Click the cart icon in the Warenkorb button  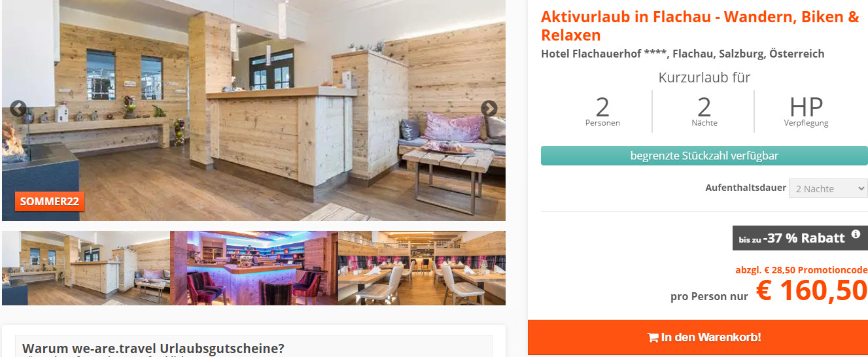pyautogui.click(x=653, y=338)
